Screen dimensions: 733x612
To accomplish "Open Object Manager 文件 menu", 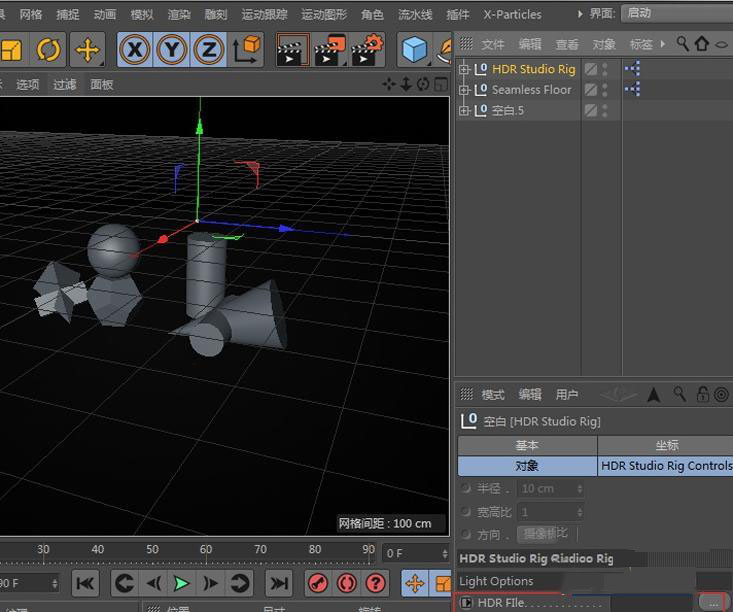I will pos(493,44).
